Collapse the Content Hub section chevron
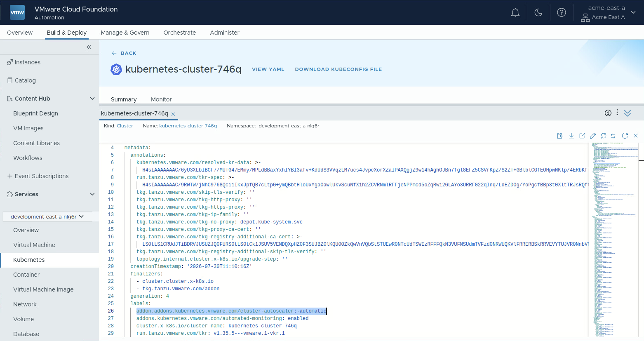644x341 pixels. (92, 99)
